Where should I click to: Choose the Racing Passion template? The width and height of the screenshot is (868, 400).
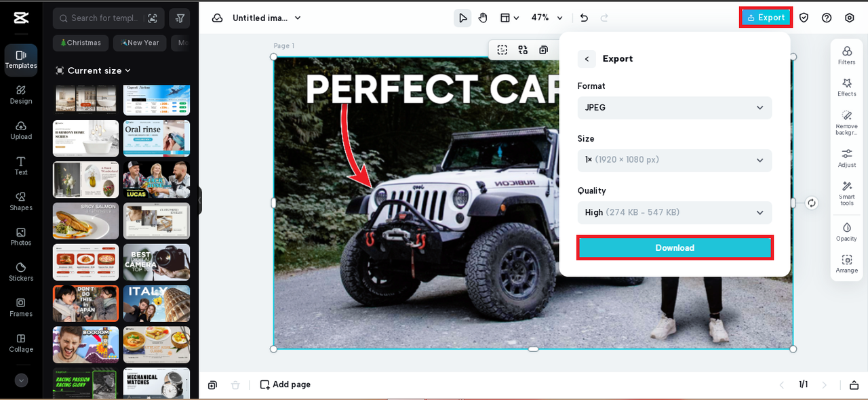[x=85, y=384]
